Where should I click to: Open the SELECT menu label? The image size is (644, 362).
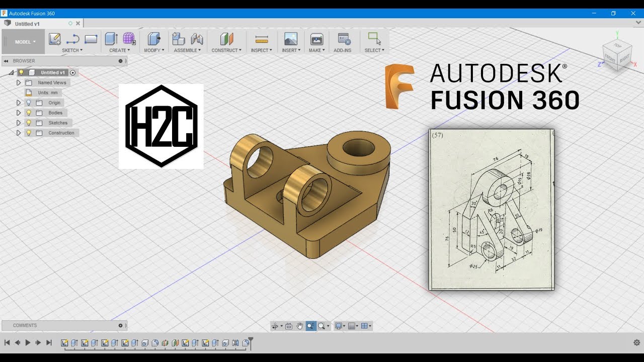[374, 50]
